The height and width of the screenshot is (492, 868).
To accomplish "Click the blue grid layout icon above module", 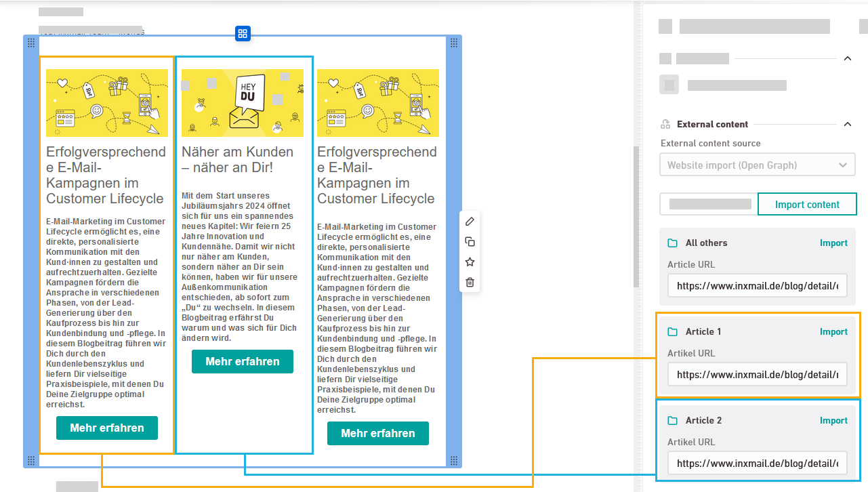I will click(243, 34).
